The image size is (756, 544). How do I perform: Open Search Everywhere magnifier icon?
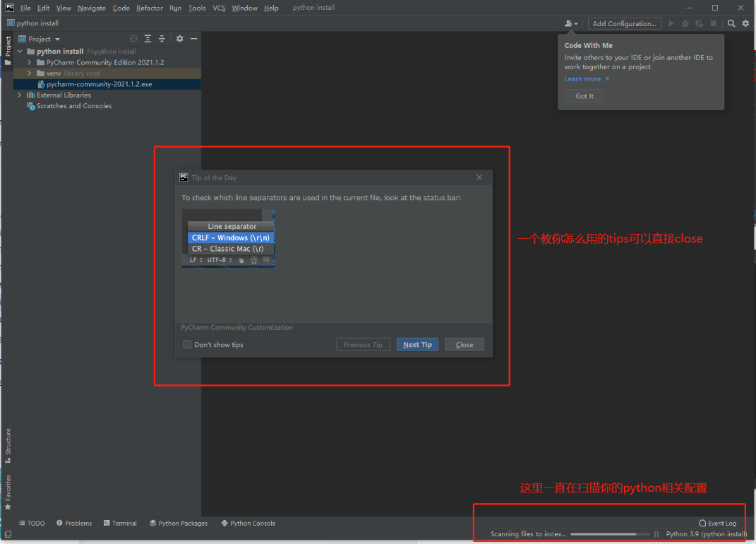click(731, 23)
